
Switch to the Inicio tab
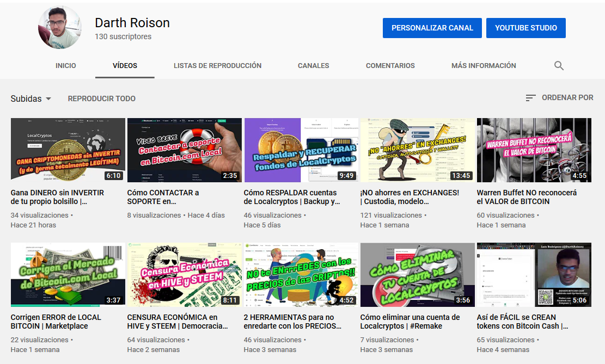pyautogui.click(x=65, y=65)
